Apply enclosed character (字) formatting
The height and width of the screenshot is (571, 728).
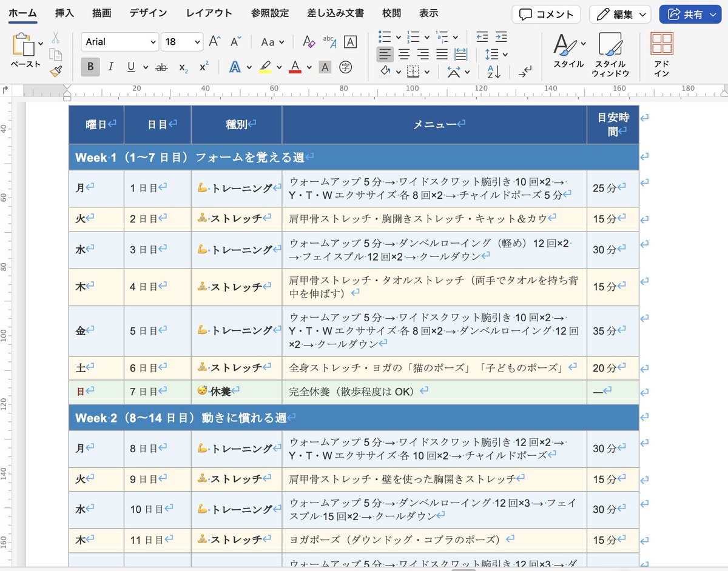coord(346,67)
